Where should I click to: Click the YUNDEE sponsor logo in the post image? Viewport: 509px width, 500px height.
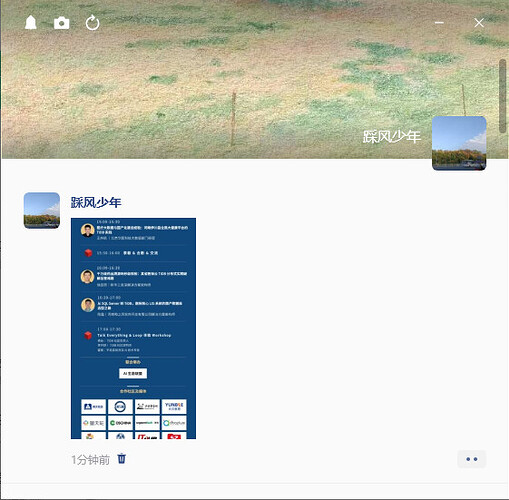pos(174,406)
